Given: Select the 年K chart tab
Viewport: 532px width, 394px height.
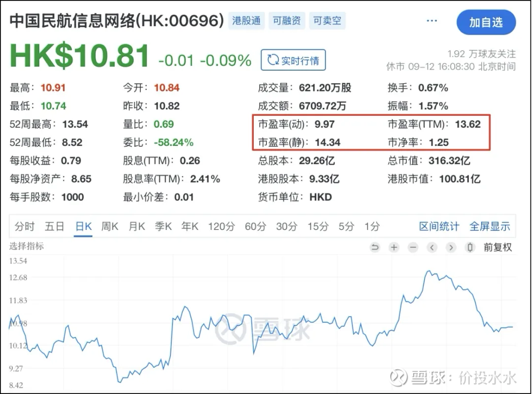Looking at the screenshot, I should (x=190, y=226).
